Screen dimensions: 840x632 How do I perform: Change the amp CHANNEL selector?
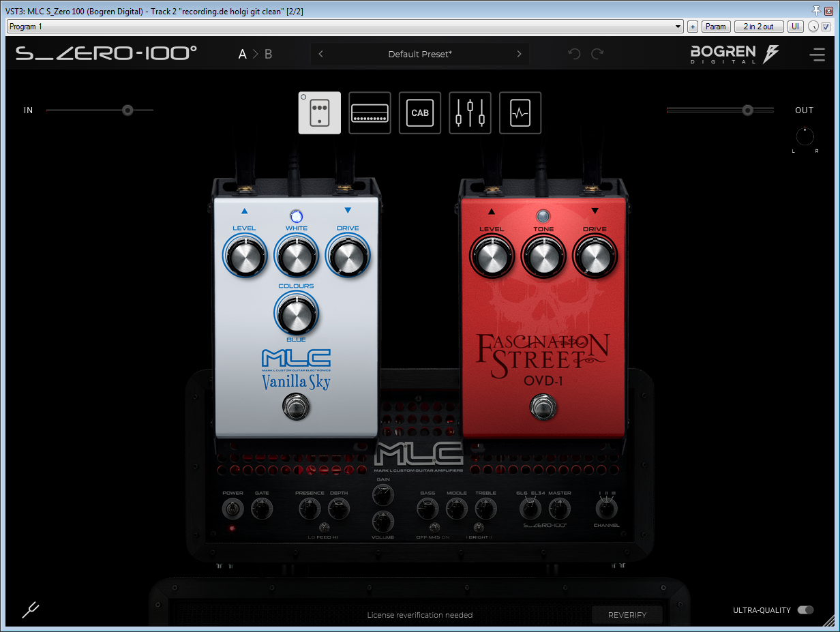tap(605, 509)
